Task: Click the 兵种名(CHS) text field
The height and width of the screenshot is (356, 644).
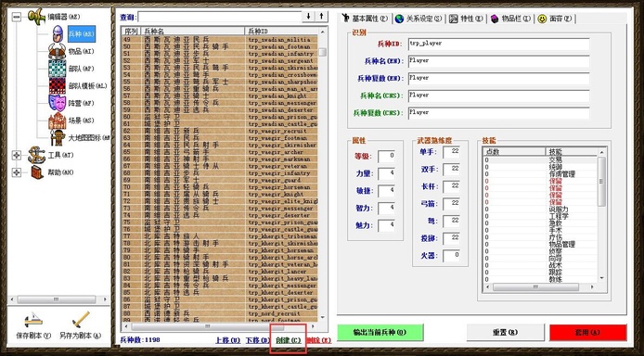Action: coord(498,96)
